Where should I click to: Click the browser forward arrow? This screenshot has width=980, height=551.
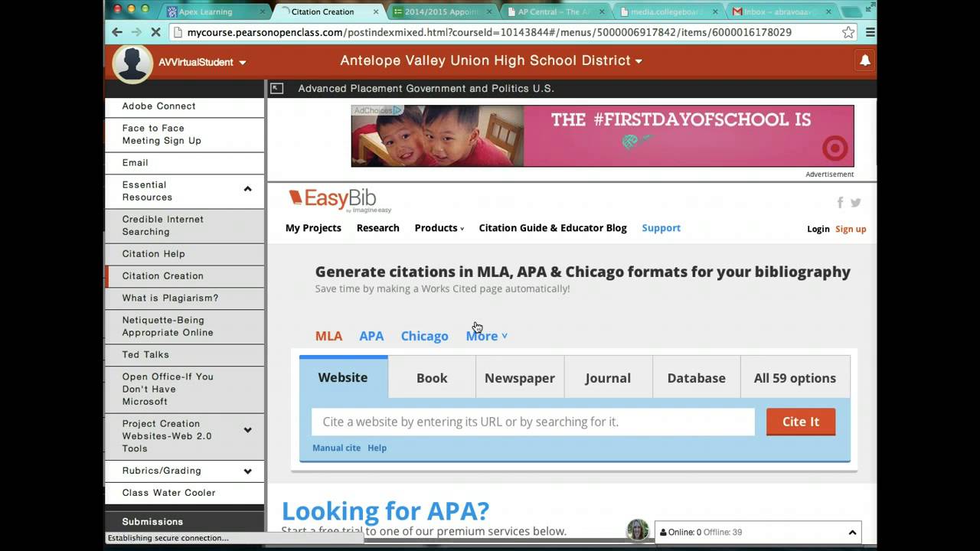tap(136, 32)
